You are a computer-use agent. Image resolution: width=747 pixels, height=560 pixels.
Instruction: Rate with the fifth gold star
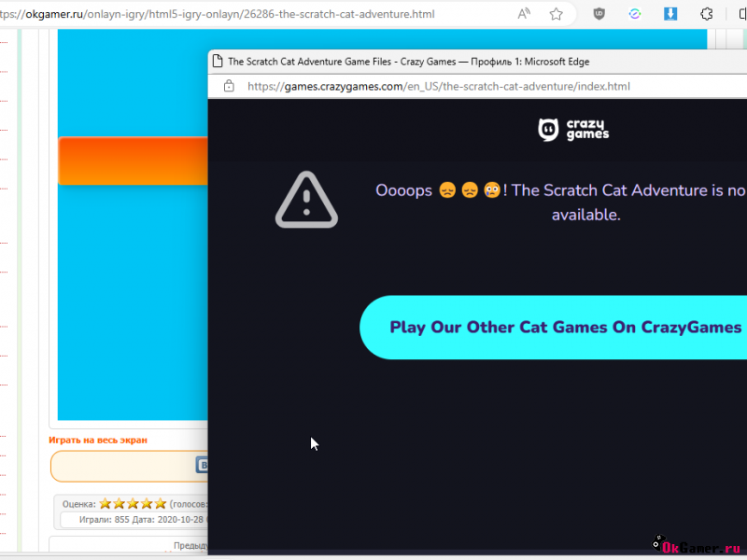point(161,504)
